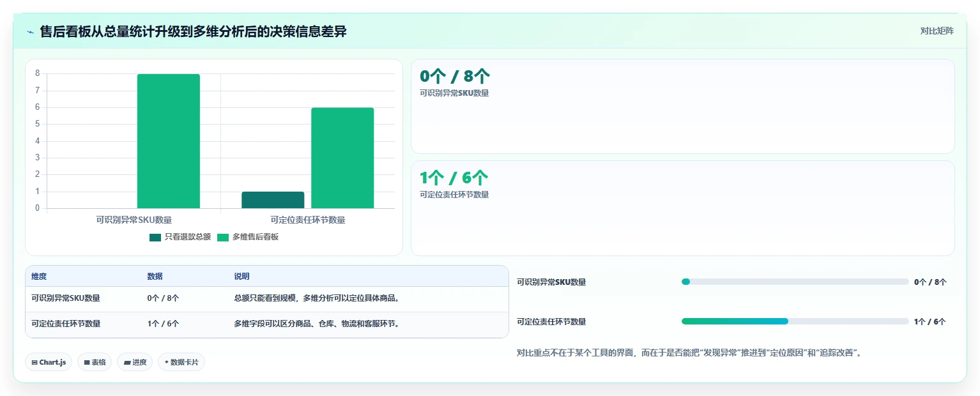Click the chart axis label 可识别异常SKU数量
This screenshot has width=980, height=396.
tap(134, 220)
